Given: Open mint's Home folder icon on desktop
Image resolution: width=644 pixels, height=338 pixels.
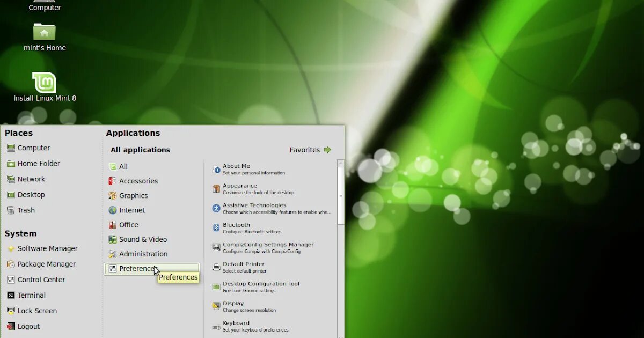Looking at the screenshot, I should (45, 37).
